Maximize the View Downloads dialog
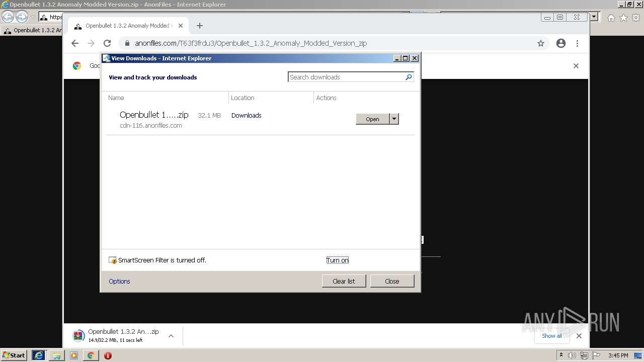 [x=406, y=58]
